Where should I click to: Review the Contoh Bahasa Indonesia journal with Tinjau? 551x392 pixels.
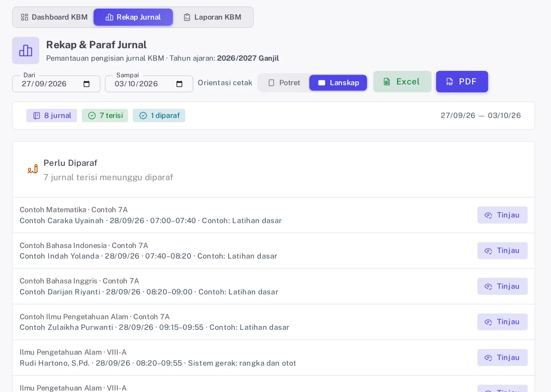point(502,251)
